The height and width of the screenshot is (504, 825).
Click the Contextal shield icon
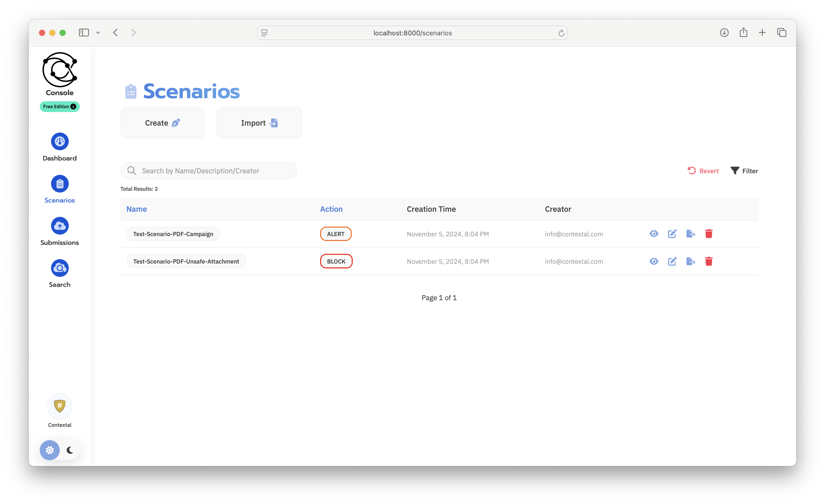coord(60,406)
